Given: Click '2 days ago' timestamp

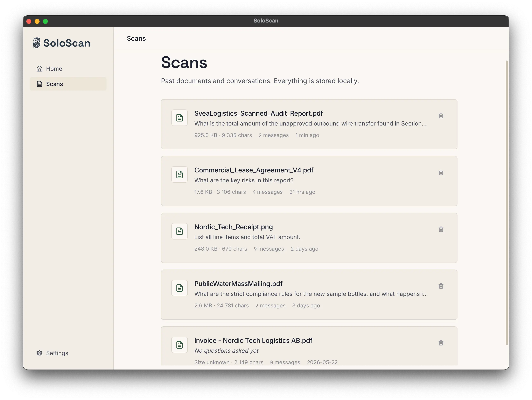Looking at the screenshot, I should coord(304,249).
